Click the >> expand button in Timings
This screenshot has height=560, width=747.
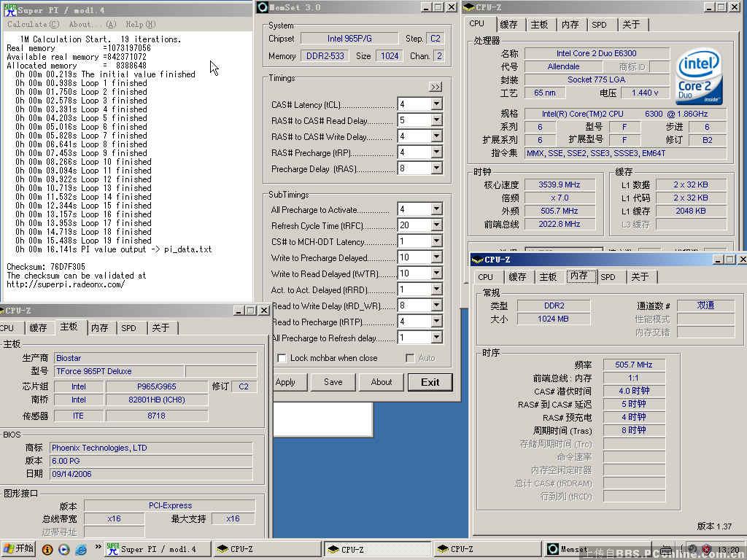tap(436, 87)
